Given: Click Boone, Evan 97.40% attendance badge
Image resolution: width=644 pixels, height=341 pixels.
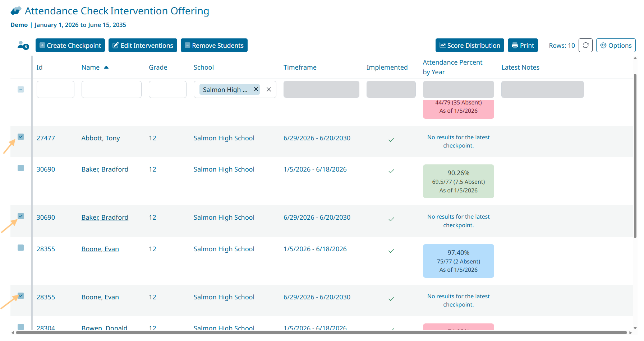Looking at the screenshot, I should [x=458, y=261].
